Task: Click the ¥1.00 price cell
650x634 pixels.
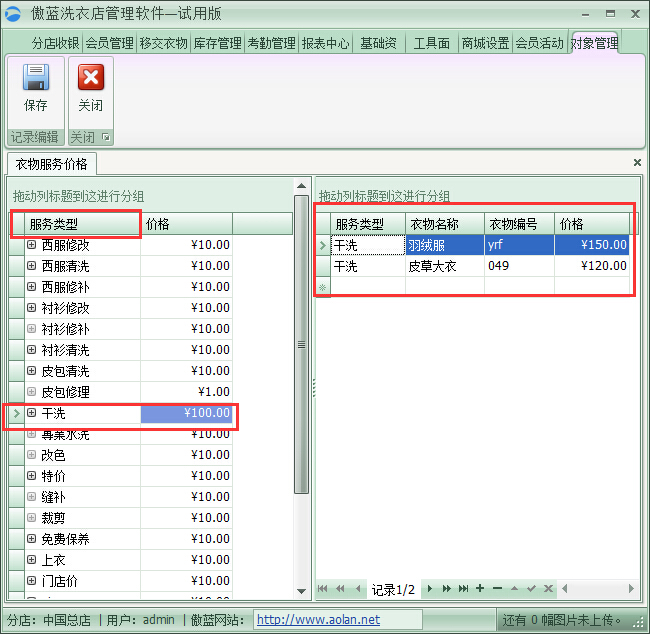Action: (x=186, y=392)
